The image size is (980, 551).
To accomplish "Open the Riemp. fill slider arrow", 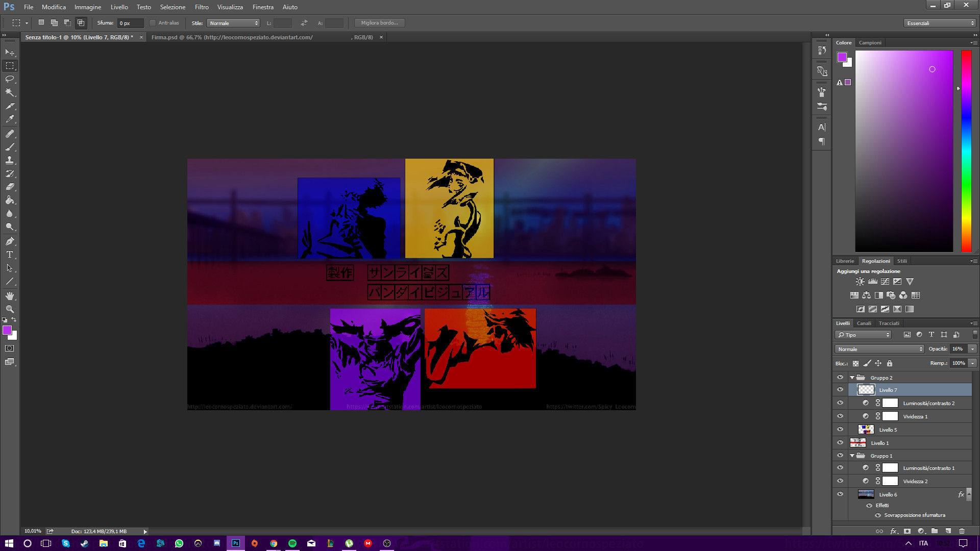I will [x=972, y=363].
